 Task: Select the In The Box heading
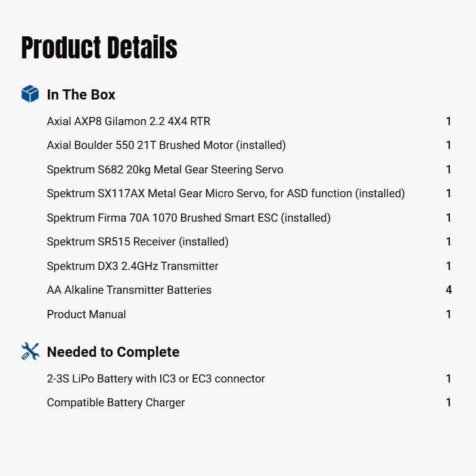tap(81, 95)
